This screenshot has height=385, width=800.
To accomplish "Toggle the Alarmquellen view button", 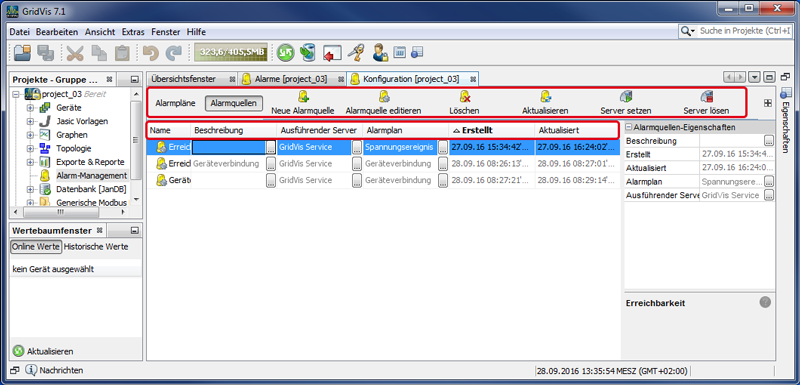I will tap(234, 103).
